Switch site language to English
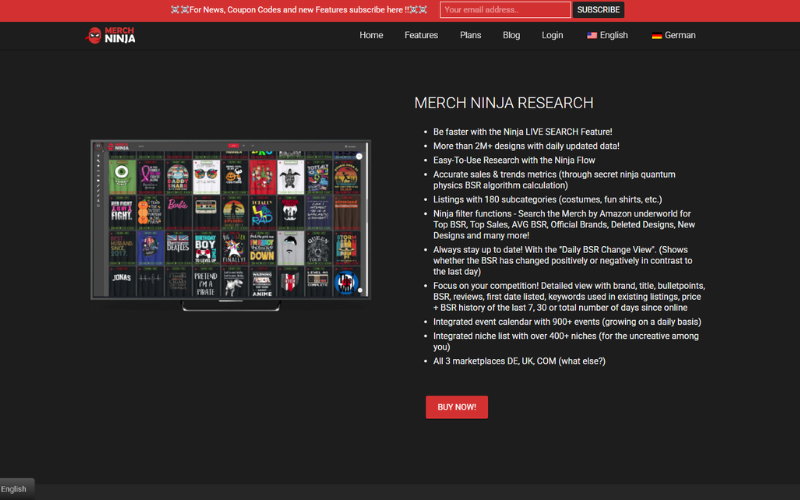 pyautogui.click(x=607, y=35)
